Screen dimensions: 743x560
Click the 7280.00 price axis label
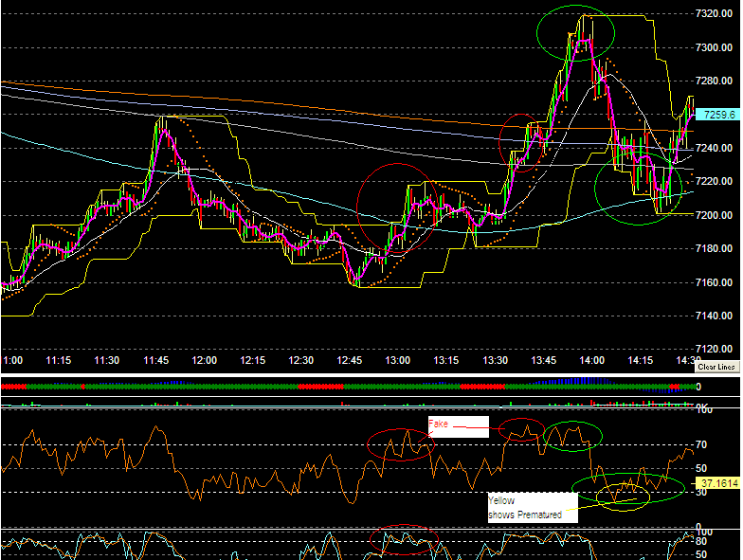click(714, 81)
